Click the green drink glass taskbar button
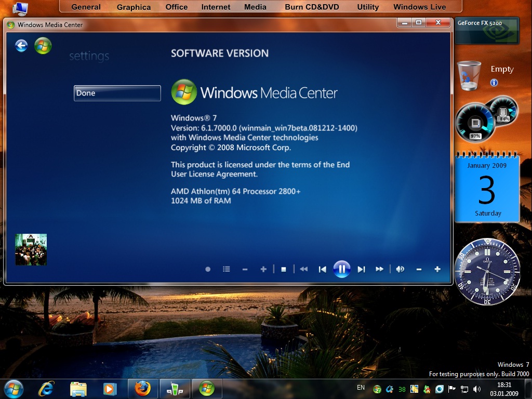The width and height of the screenshot is (532, 399). pos(175,389)
